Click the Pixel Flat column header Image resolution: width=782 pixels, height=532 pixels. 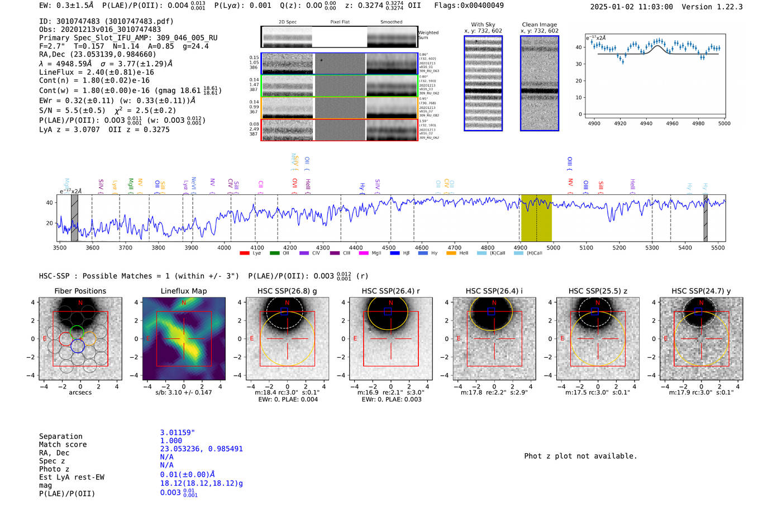(340, 22)
